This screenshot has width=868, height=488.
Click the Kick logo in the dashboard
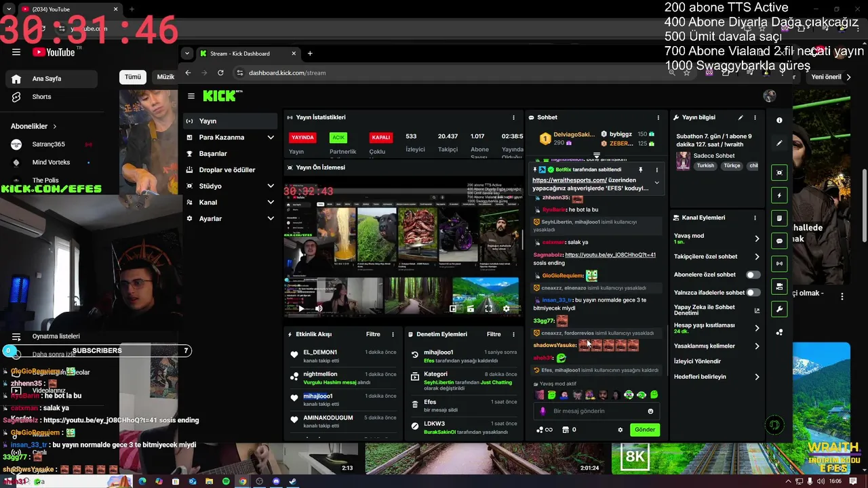click(x=219, y=96)
